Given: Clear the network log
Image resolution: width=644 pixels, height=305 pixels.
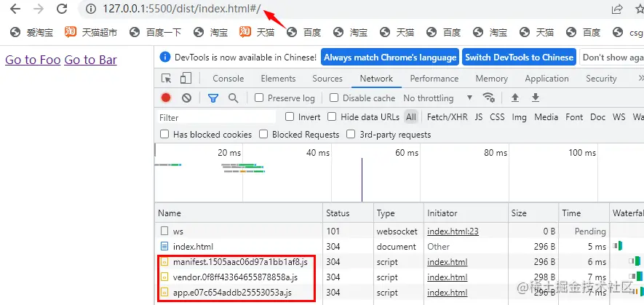Looking at the screenshot, I should pyautogui.click(x=187, y=98).
